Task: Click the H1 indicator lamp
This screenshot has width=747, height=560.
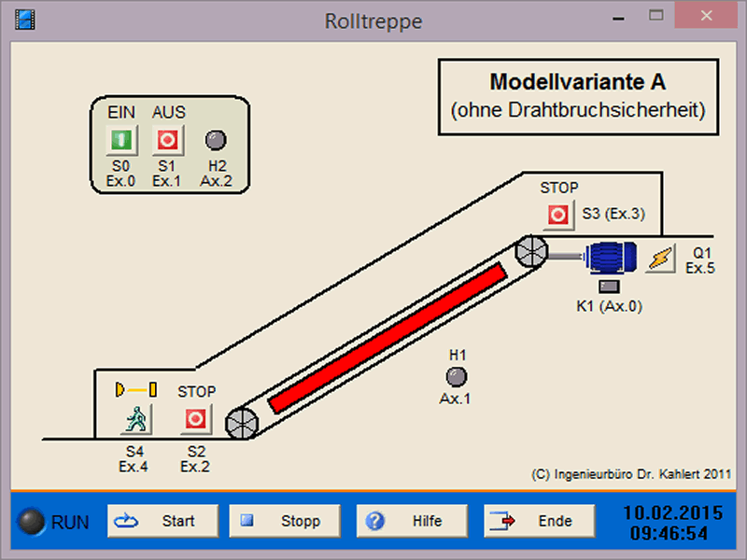Action: tap(457, 376)
